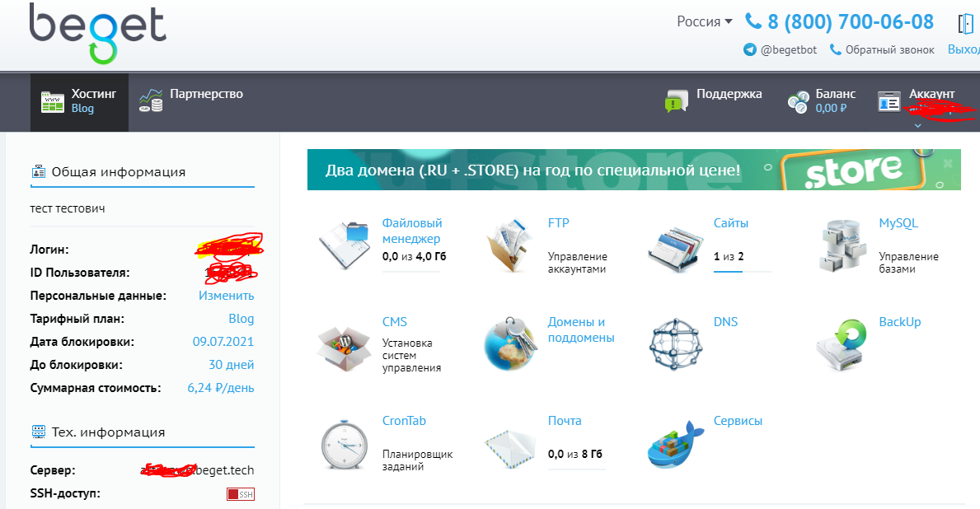The image size is (980, 509).
Task: Click the Аккаунт ID card icon
Action: [x=889, y=101]
